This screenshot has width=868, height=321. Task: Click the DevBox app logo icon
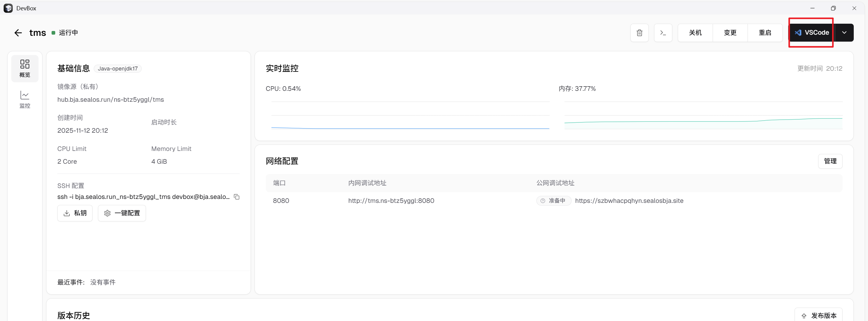pyautogui.click(x=8, y=8)
